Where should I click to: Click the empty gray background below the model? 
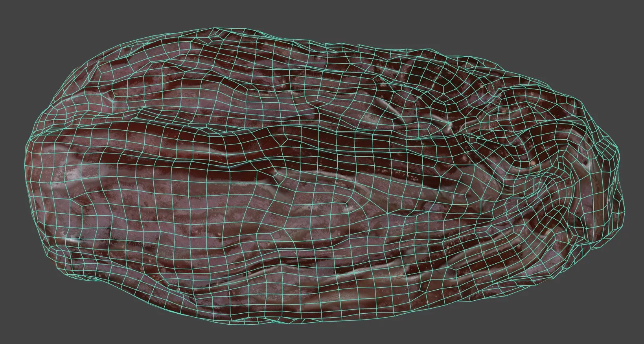coord(315,333)
